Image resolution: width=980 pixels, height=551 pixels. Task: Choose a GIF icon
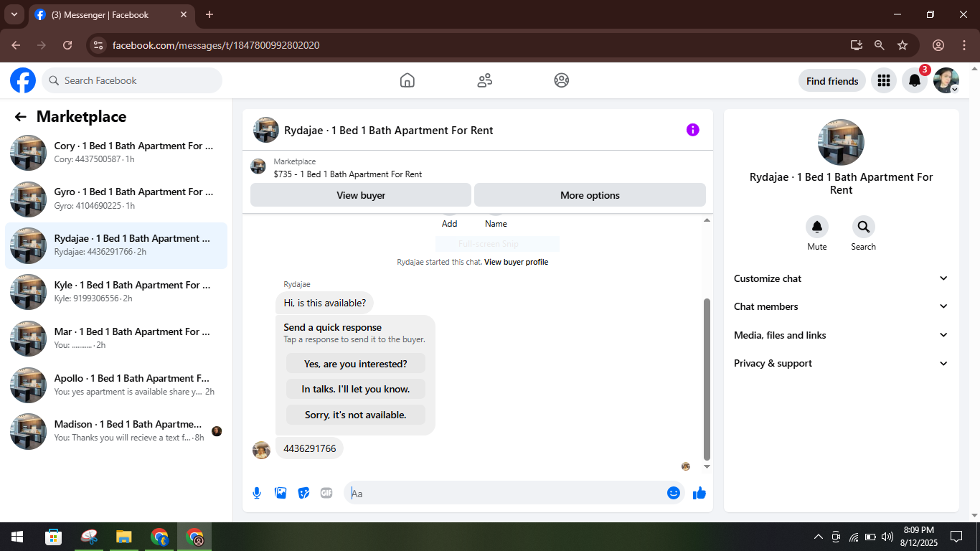[326, 493]
